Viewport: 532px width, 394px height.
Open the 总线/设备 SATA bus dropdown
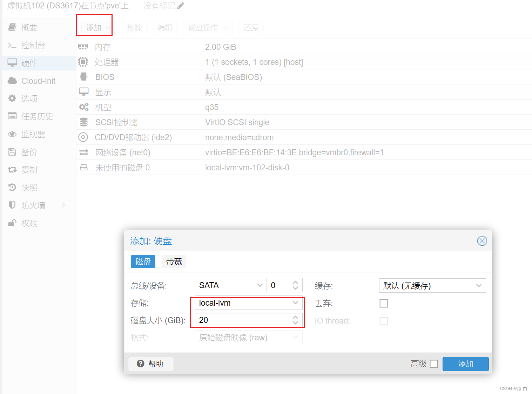coord(260,285)
